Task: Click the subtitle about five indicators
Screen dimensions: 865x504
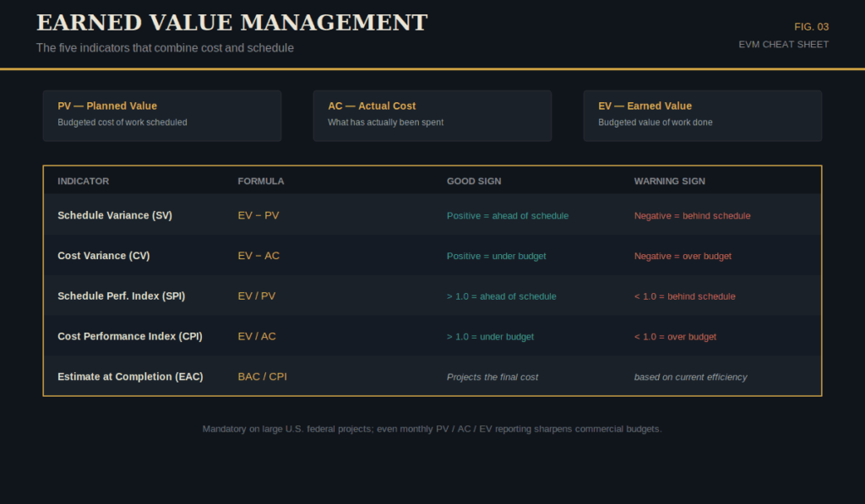Action: tap(165, 48)
